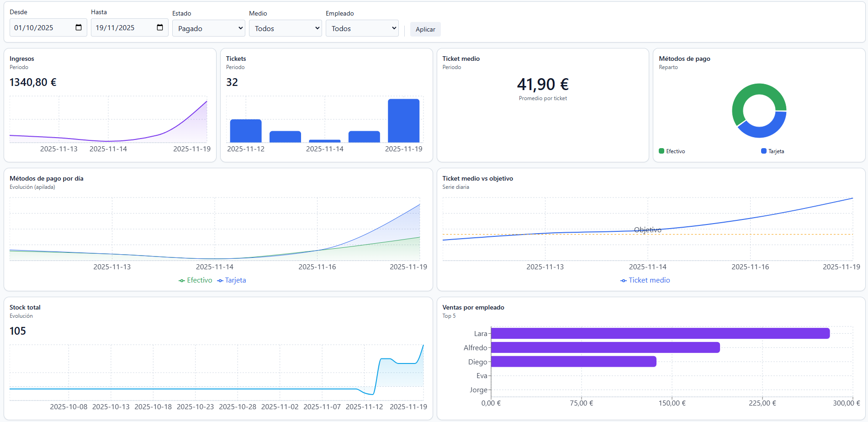Open the Estado dropdown showing Pagado
Screen dimensions: 868x422
point(208,28)
